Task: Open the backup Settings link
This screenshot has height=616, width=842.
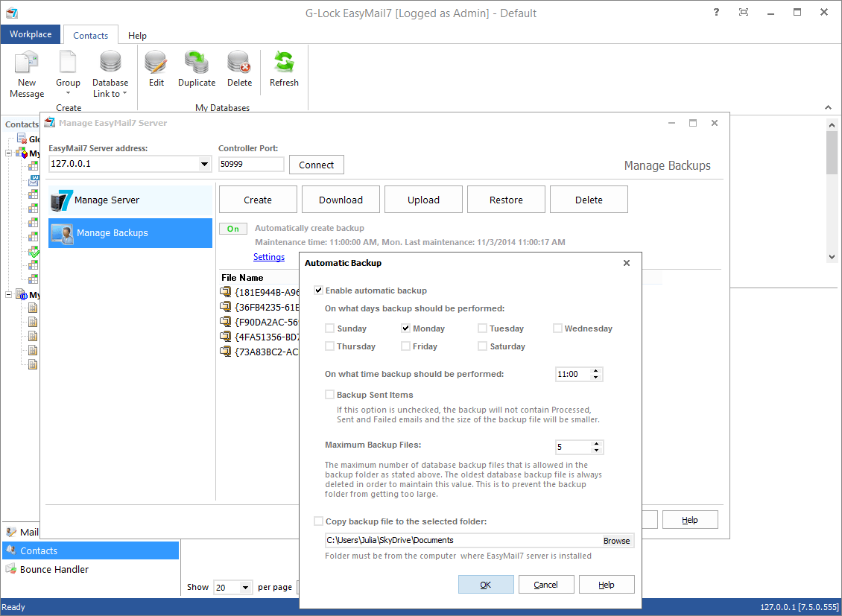Action: [x=269, y=256]
